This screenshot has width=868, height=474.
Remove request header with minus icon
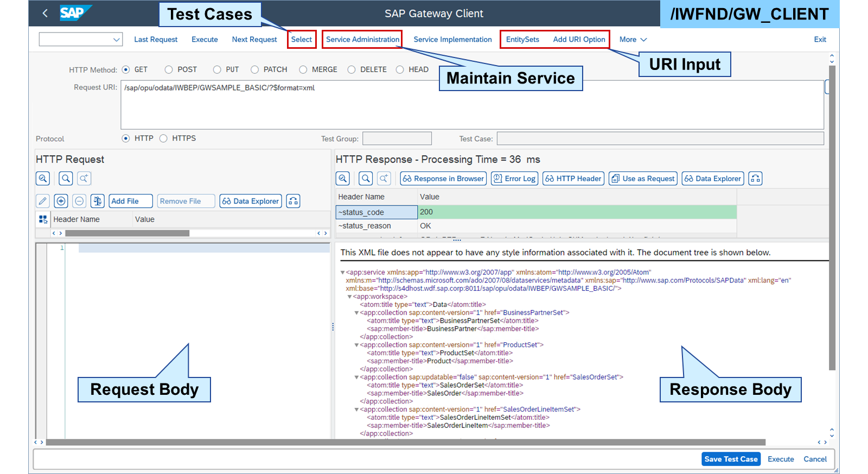tap(79, 201)
